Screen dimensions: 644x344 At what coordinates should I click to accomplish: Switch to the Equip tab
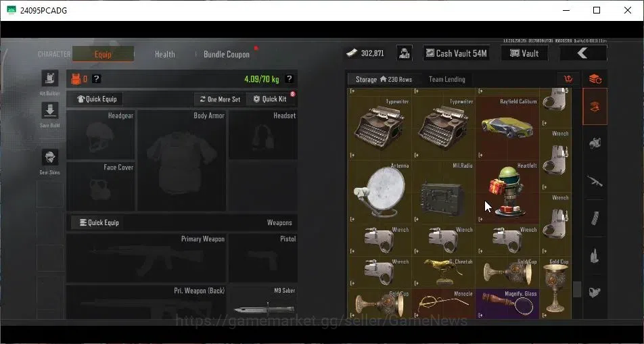(x=103, y=54)
